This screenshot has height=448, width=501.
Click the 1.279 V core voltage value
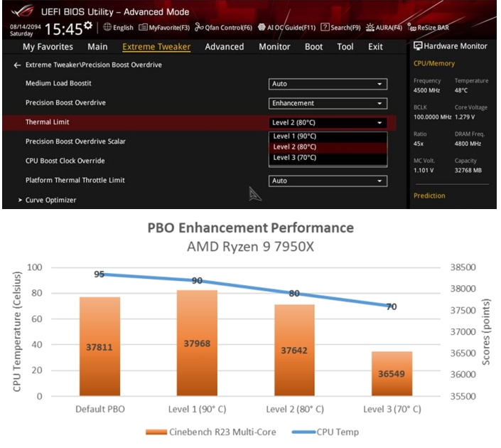[x=465, y=117]
